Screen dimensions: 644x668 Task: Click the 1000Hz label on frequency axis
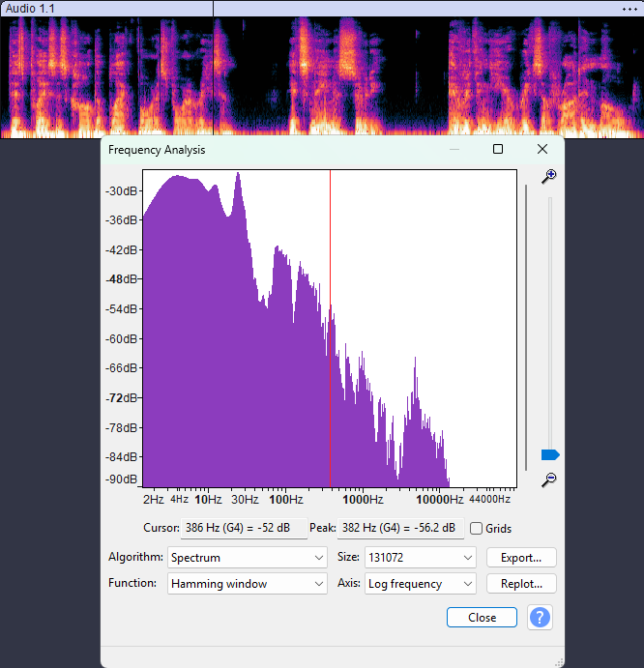click(363, 499)
